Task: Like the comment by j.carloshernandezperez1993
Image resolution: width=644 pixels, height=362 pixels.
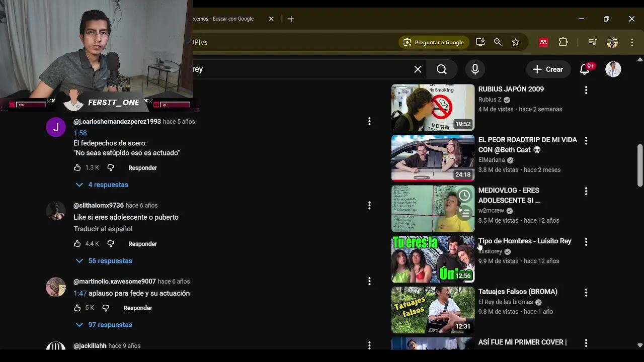Action: click(x=77, y=167)
